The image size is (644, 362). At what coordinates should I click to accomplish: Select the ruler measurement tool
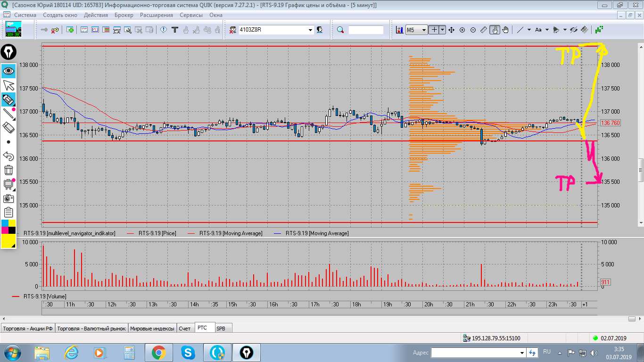[x=484, y=30]
